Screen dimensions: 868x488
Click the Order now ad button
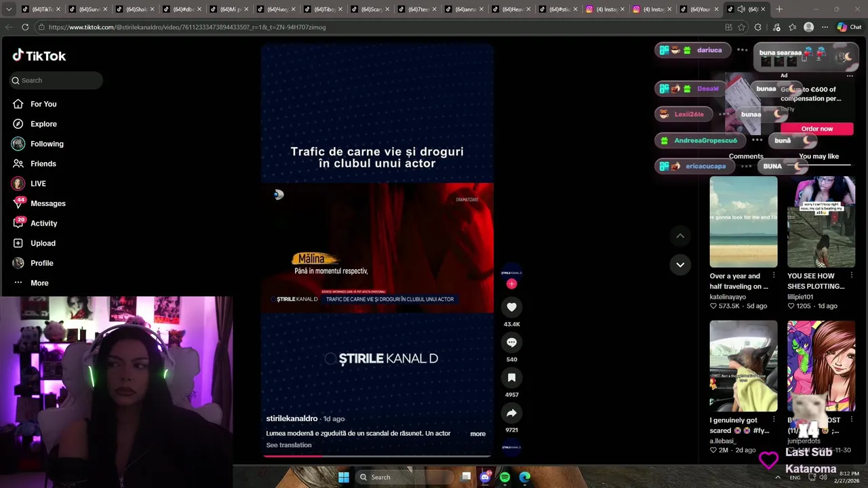(817, 129)
